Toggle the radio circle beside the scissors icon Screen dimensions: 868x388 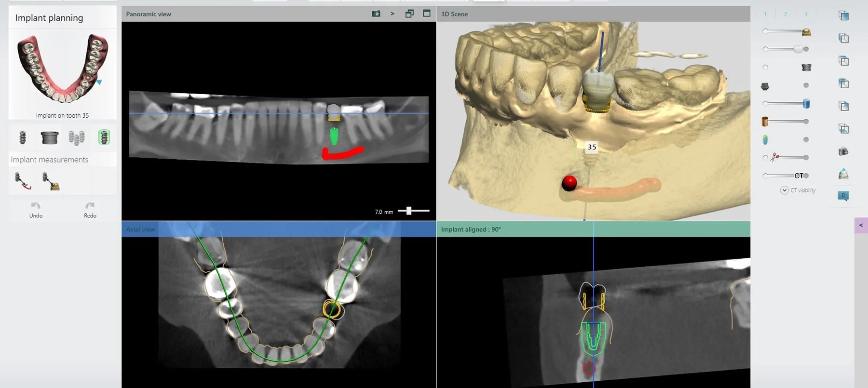[x=765, y=158]
